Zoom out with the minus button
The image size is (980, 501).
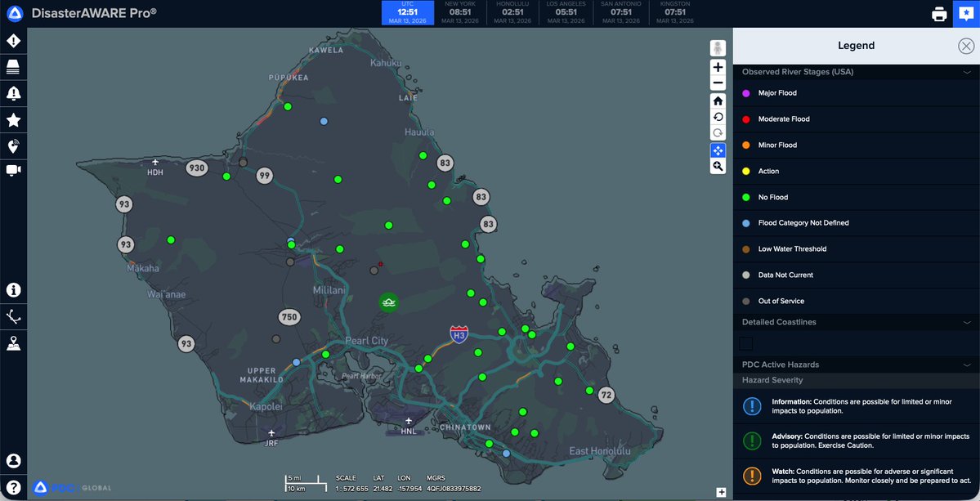pyautogui.click(x=718, y=83)
